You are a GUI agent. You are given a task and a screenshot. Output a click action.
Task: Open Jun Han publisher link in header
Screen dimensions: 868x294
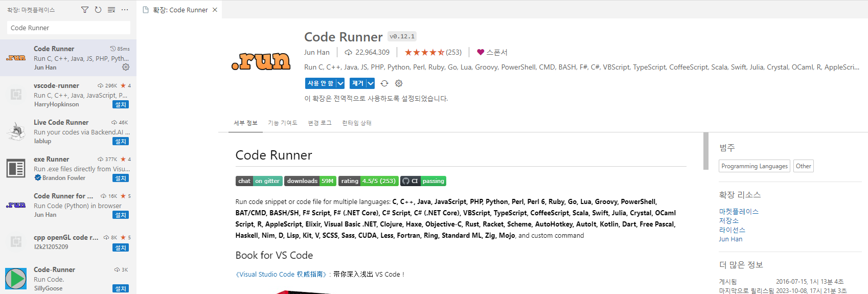coord(317,52)
